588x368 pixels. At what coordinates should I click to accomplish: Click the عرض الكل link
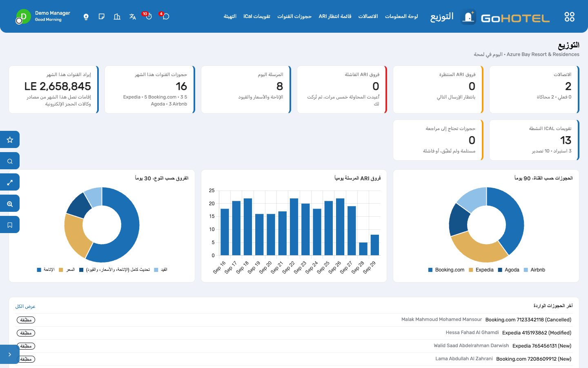[25, 306]
